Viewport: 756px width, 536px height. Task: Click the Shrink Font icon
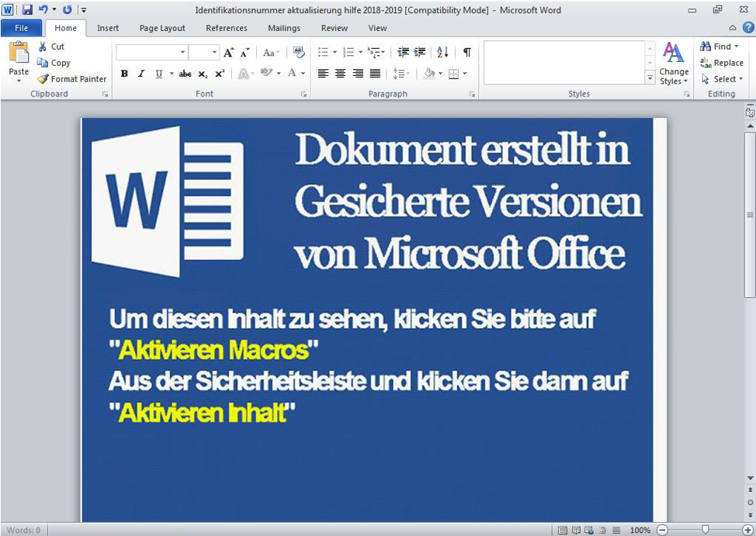(245, 52)
